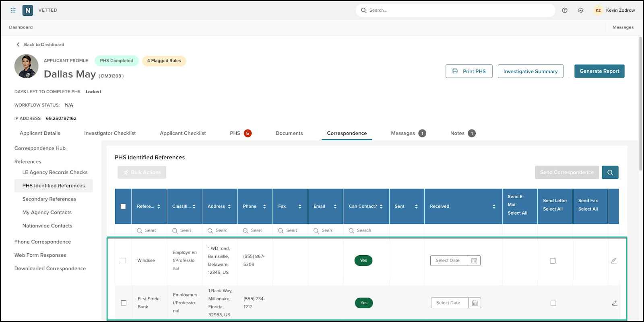Switch to the Applicant Checklist tab
Screen dimensions: 644x322
[183, 133]
